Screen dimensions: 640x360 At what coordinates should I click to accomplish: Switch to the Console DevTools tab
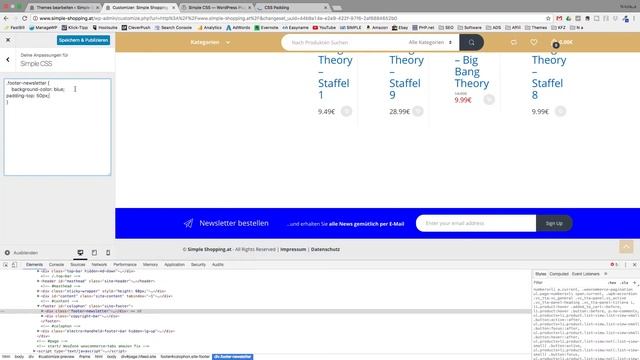[56, 265]
